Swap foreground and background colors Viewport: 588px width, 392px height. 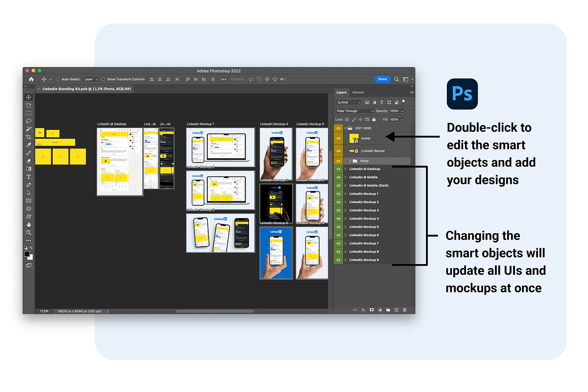32,248
